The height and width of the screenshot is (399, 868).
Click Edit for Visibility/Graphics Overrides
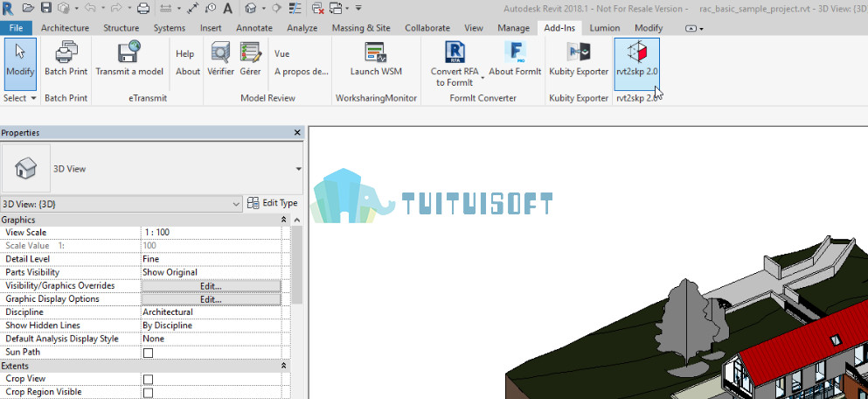[x=211, y=286]
